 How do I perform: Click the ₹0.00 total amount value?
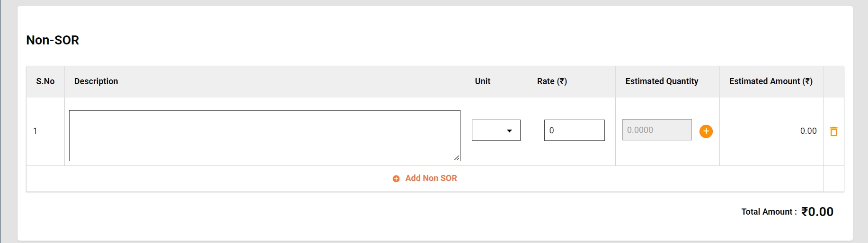817,212
